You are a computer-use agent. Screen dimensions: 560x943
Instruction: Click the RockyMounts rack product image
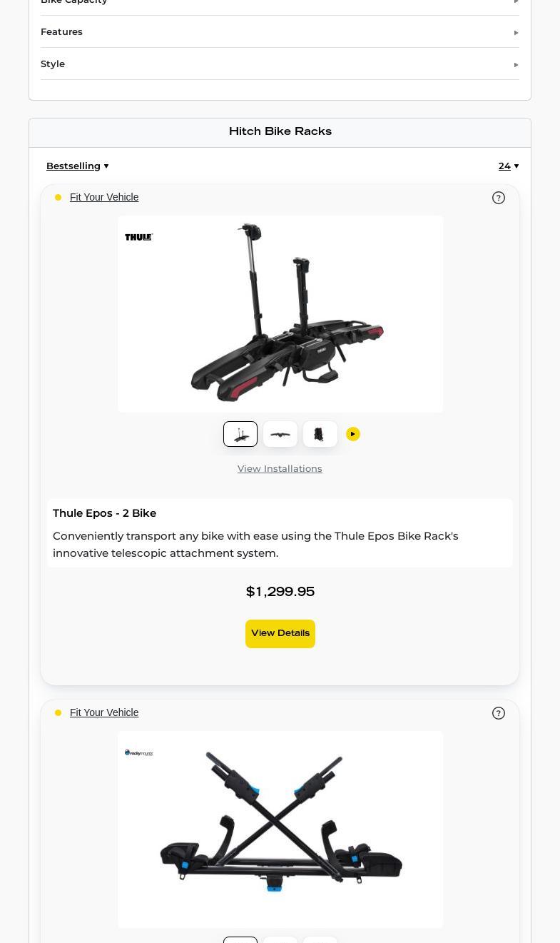[280, 829]
